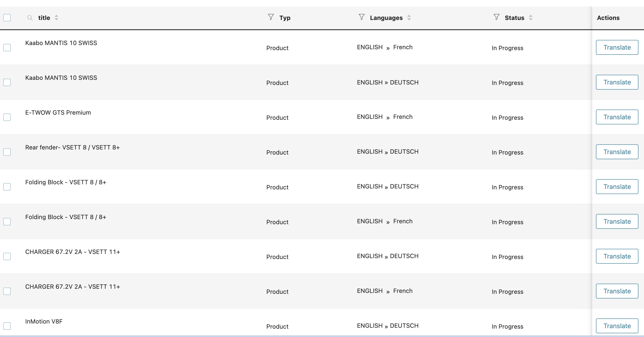Open the Languages column filter funnel
This screenshot has width=644, height=337.
point(361,17)
